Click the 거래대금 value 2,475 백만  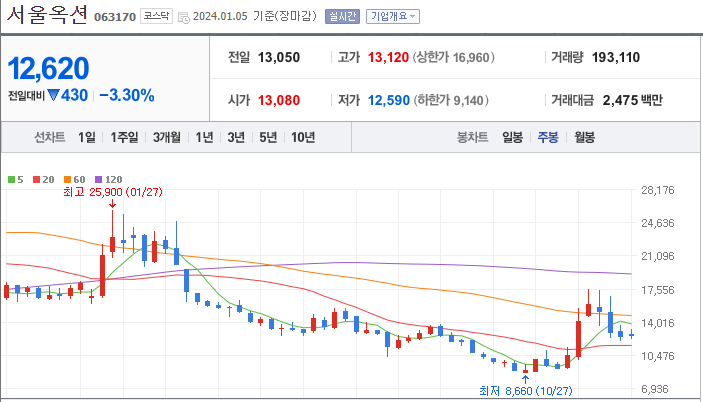coord(632,100)
